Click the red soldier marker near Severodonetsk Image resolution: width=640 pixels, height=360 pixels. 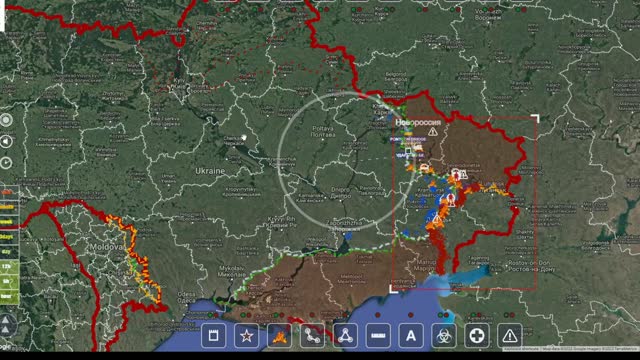[x=456, y=175]
